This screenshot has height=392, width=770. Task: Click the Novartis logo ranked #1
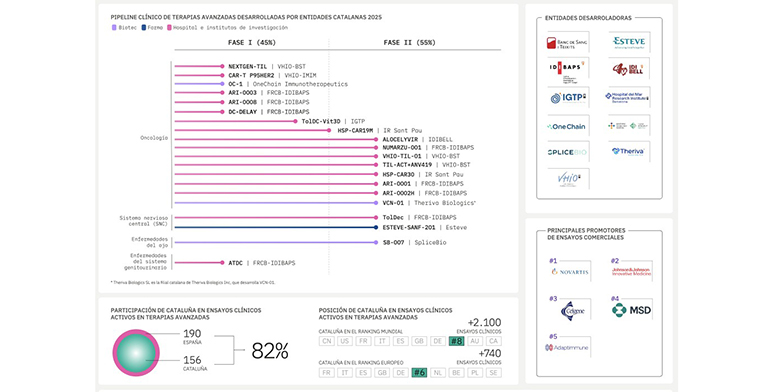pyautogui.click(x=570, y=272)
